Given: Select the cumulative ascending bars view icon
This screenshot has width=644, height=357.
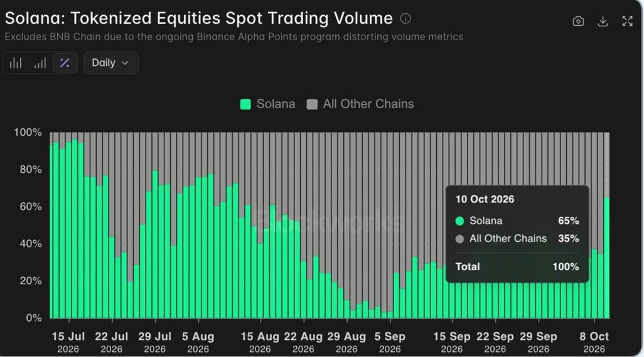Looking at the screenshot, I should (x=40, y=63).
